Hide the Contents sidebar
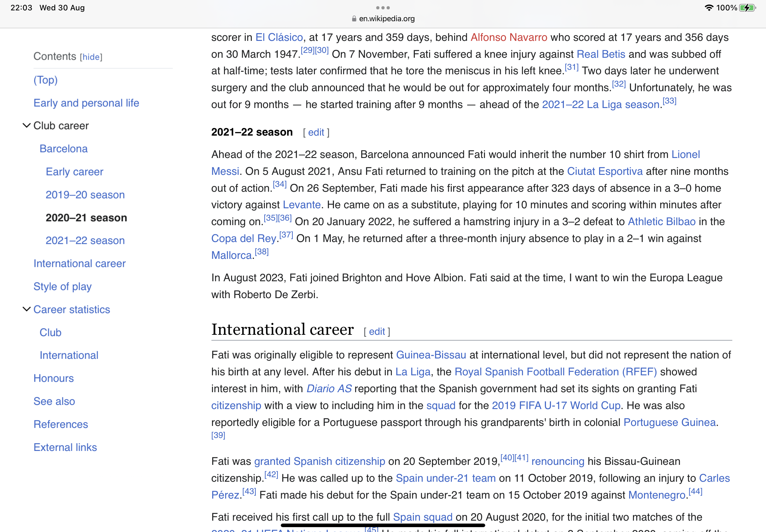The width and height of the screenshot is (766, 532). tap(91, 57)
